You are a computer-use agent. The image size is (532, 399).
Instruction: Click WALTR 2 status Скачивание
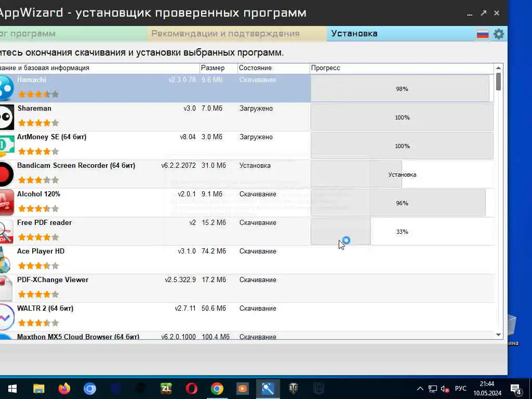pos(258,309)
